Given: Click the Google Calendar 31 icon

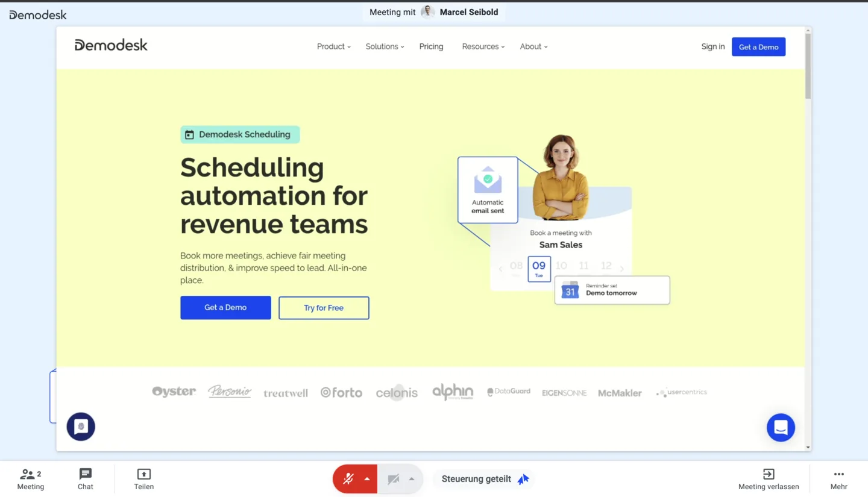Looking at the screenshot, I should [x=570, y=290].
